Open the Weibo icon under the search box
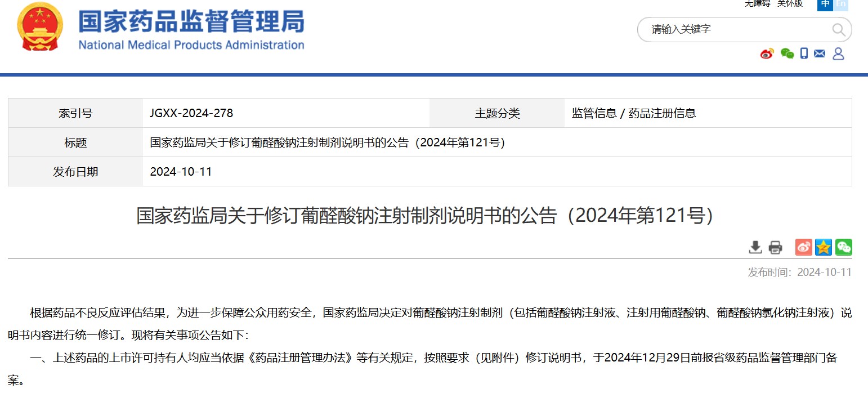Viewport: 868px width, 393px height. pos(767,53)
